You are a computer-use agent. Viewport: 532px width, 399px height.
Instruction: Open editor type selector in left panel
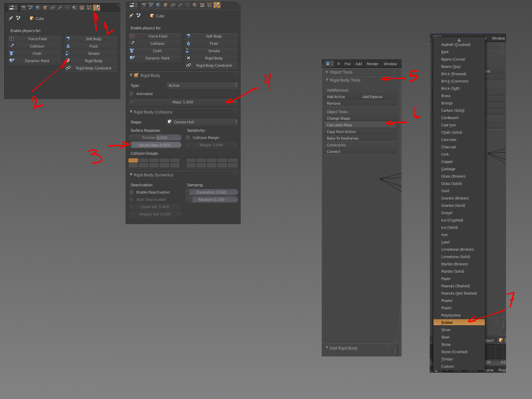(x=13, y=8)
